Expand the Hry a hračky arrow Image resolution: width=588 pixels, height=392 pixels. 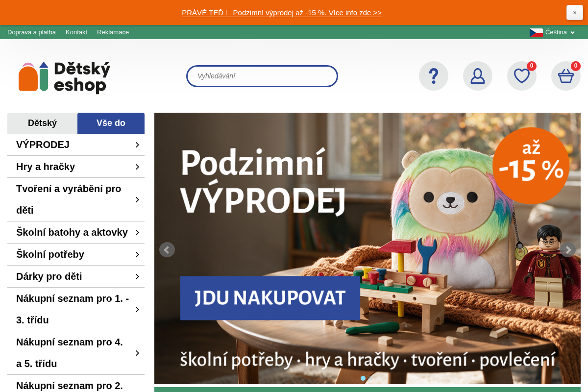[x=137, y=167]
